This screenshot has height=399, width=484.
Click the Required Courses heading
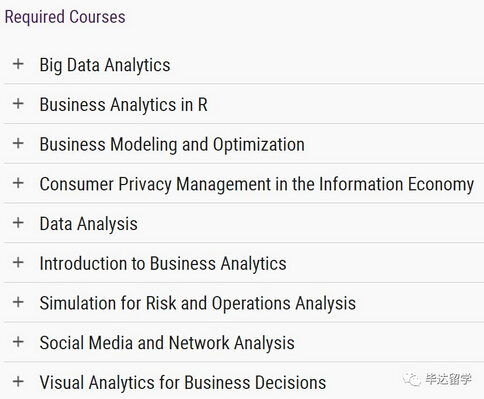point(65,17)
